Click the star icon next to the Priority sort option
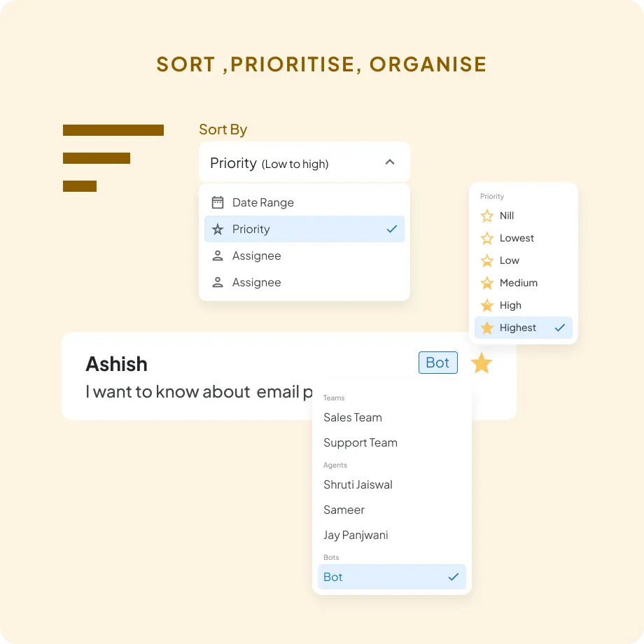Viewport: 644px width, 644px height. coord(218,229)
